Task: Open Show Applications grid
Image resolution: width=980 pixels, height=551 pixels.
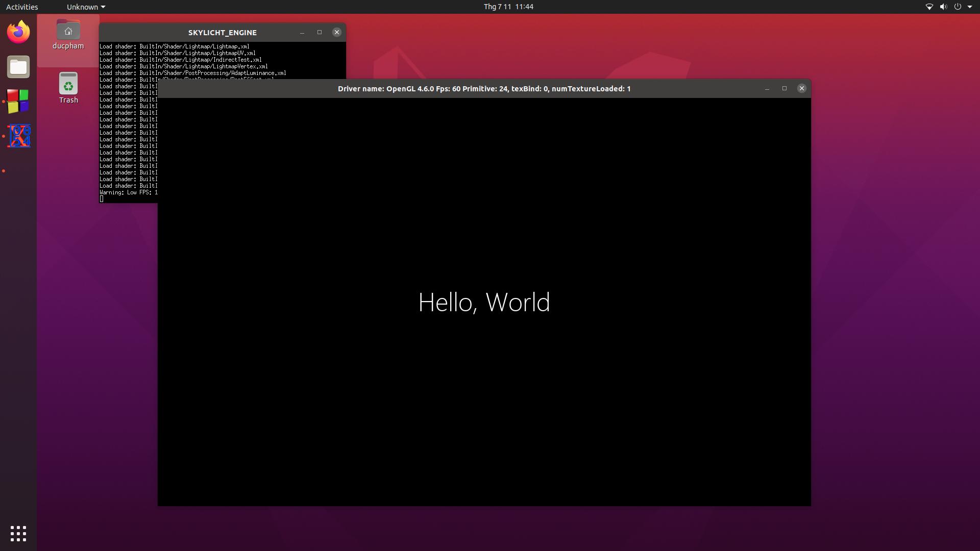Action: pyautogui.click(x=18, y=534)
